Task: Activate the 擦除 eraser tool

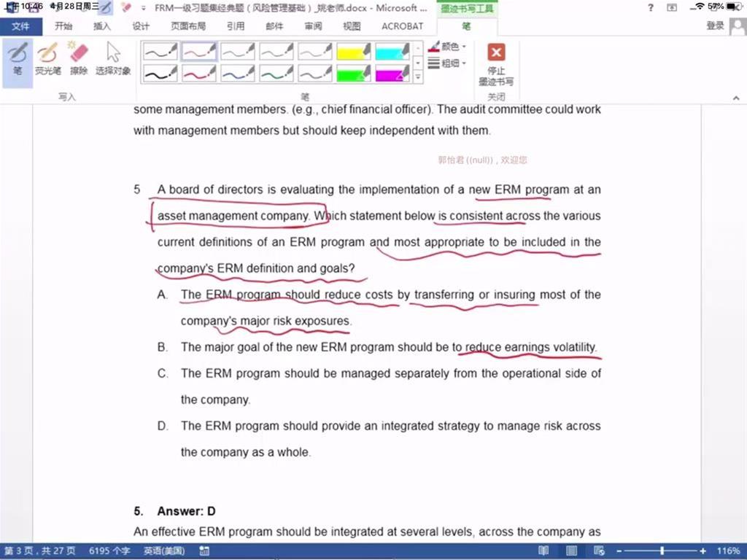Action: [79, 58]
